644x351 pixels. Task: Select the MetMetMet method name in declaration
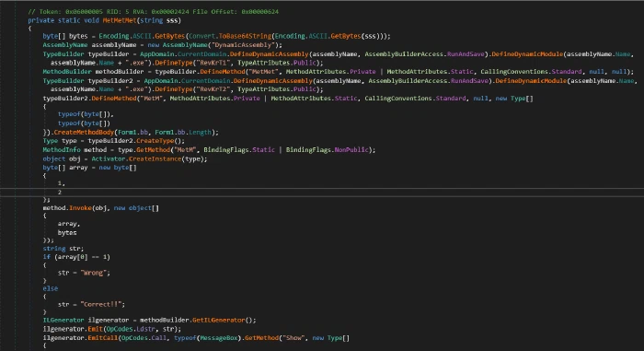[x=119, y=20]
